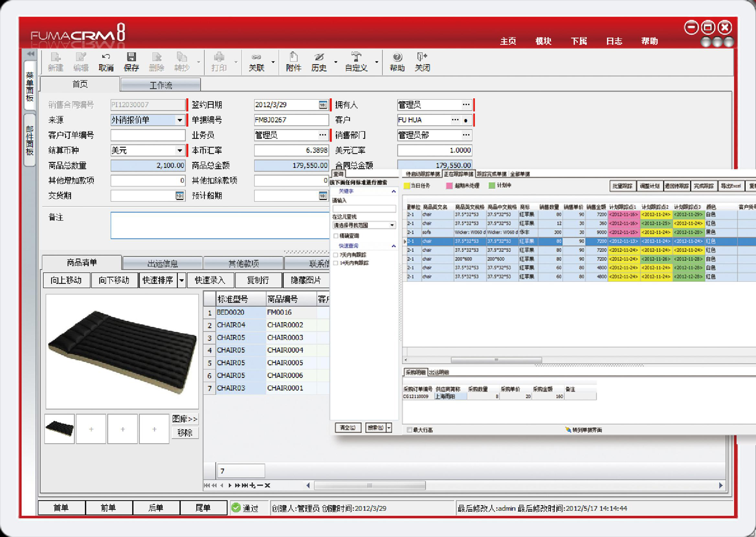Click the 关闭 close-document toolbar icon
The image size is (756, 537).
[x=422, y=58]
